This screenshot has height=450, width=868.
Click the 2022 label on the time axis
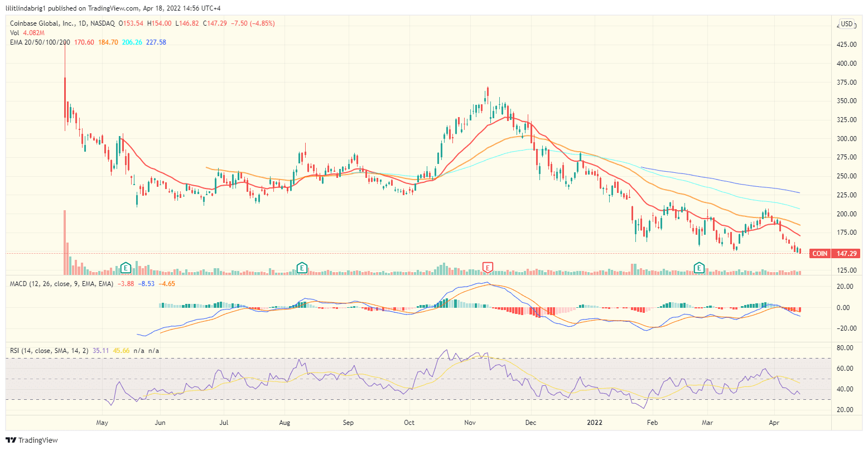pos(595,423)
